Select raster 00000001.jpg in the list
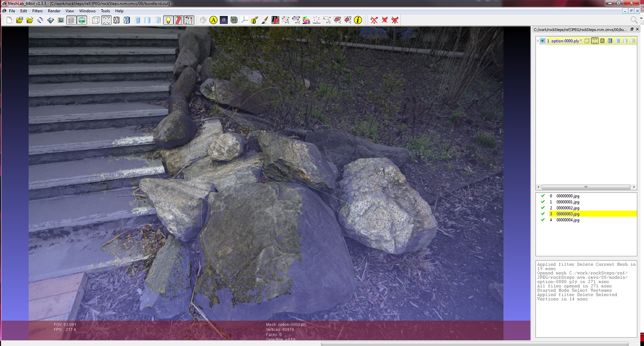 (x=568, y=202)
